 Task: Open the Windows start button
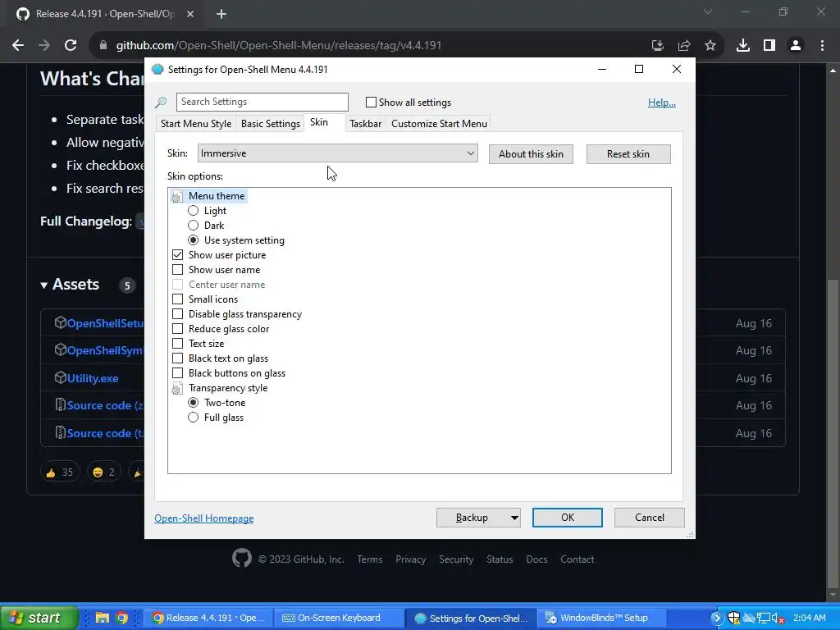tap(39, 618)
